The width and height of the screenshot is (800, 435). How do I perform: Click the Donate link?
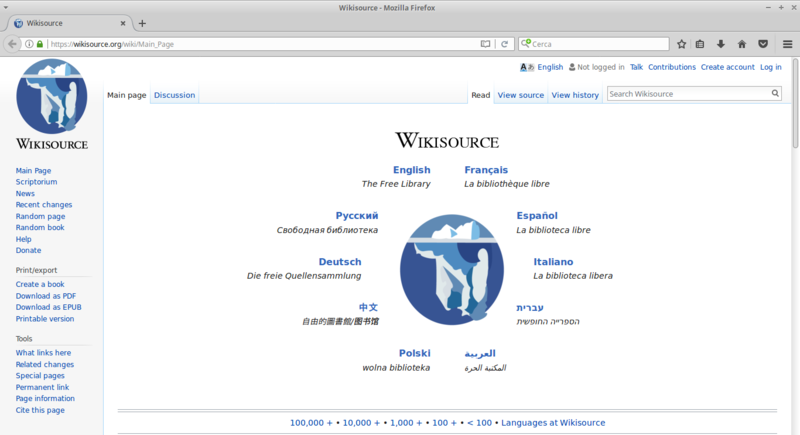coord(28,250)
